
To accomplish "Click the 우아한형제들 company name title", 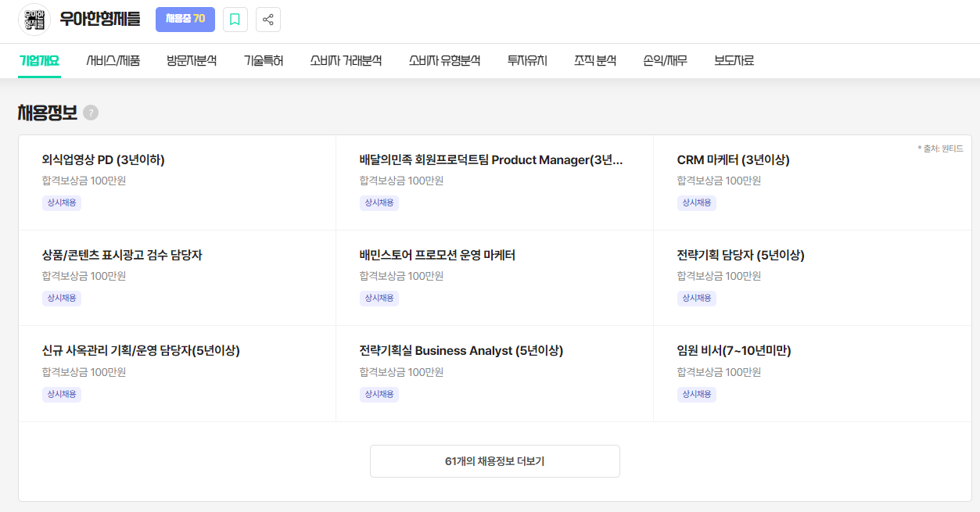I will pos(100,20).
